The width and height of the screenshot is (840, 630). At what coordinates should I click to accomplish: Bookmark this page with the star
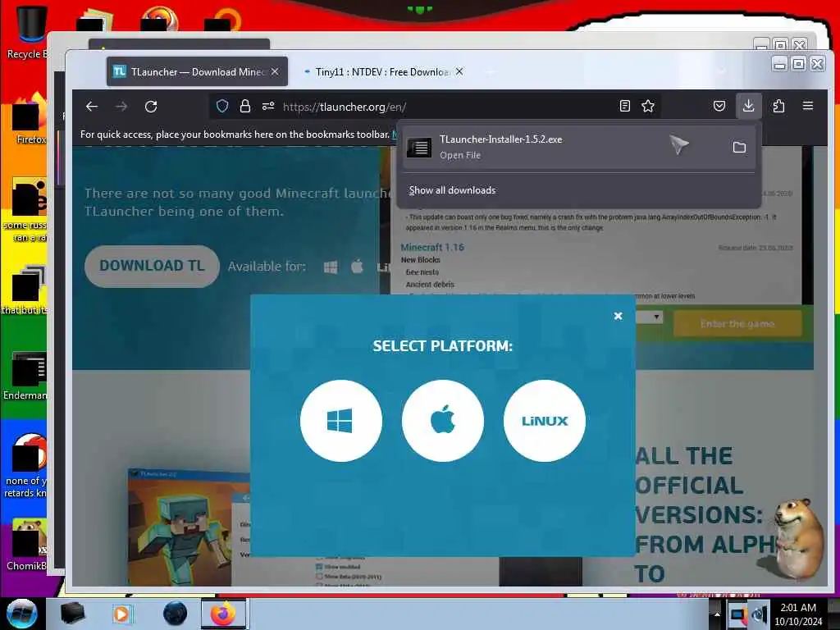click(648, 106)
